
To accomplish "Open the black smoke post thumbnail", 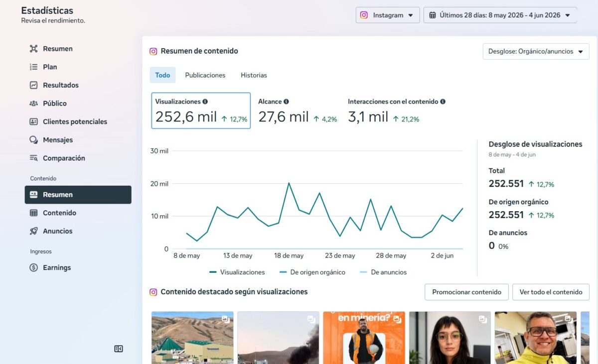I will coord(278,338).
